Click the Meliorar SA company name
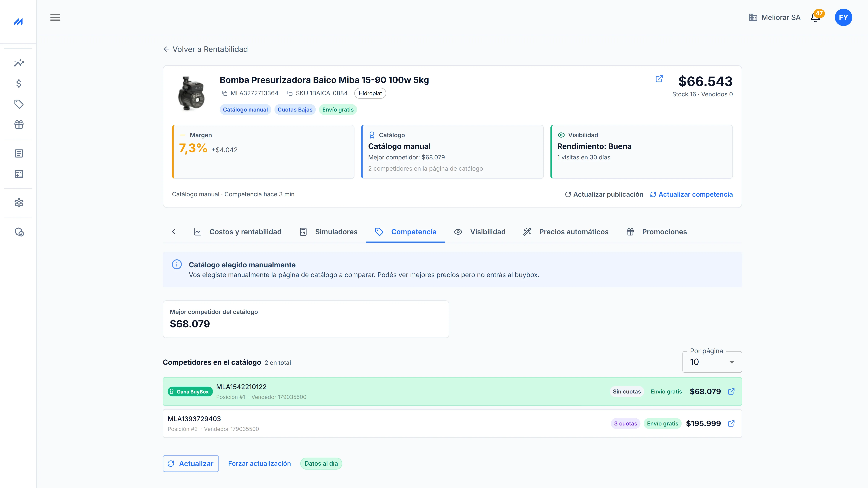868x488 pixels. click(781, 18)
